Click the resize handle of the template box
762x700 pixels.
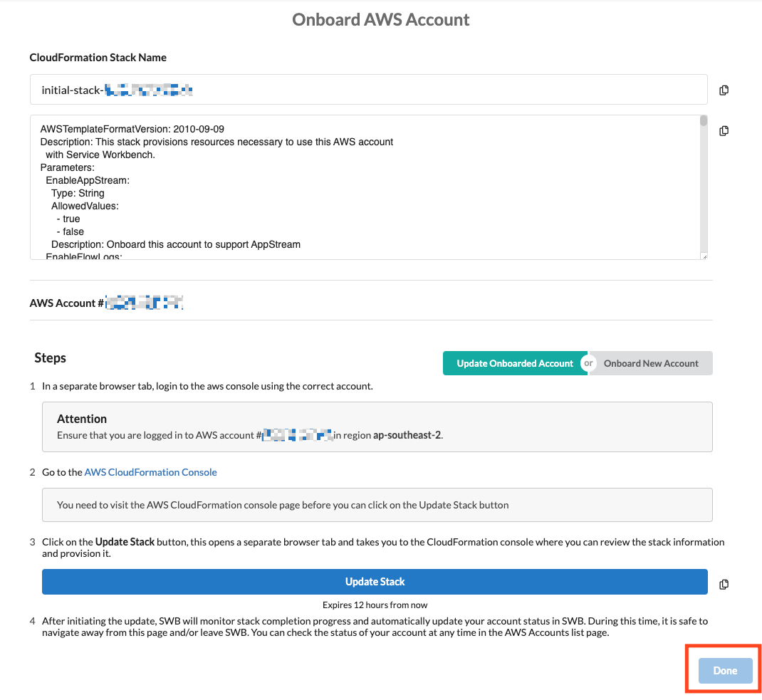[704, 255]
